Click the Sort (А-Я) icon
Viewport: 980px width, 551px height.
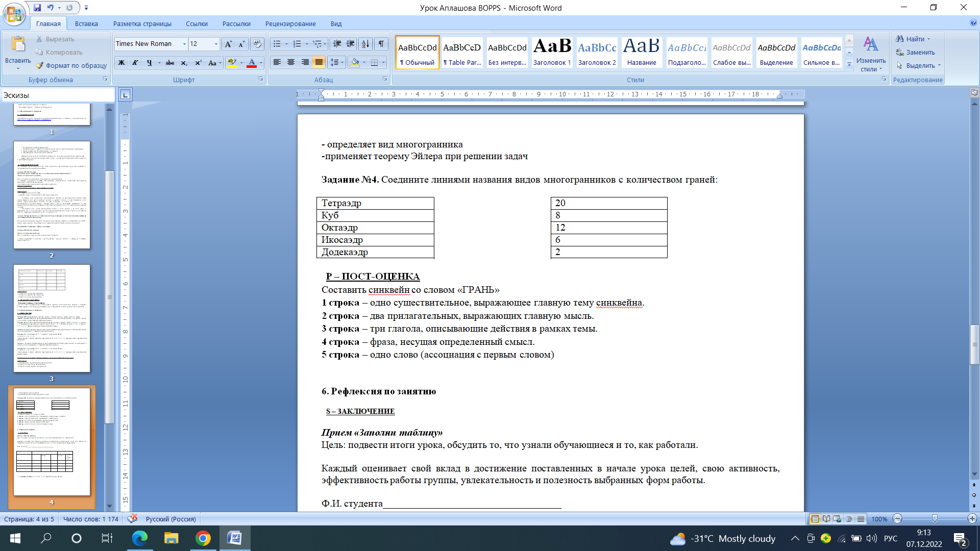click(x=365, y=44)
